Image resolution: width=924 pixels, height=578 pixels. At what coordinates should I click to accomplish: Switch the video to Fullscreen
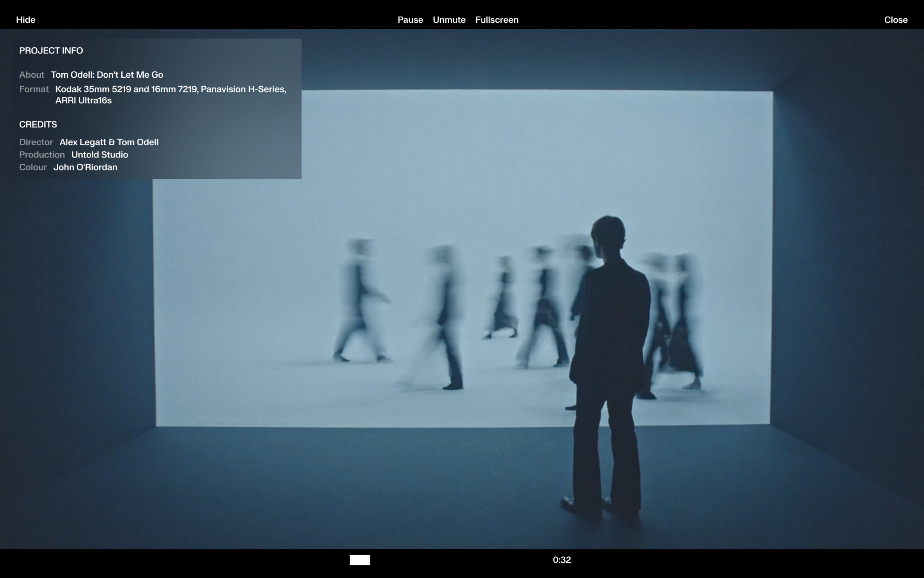[x=497, y=20]
